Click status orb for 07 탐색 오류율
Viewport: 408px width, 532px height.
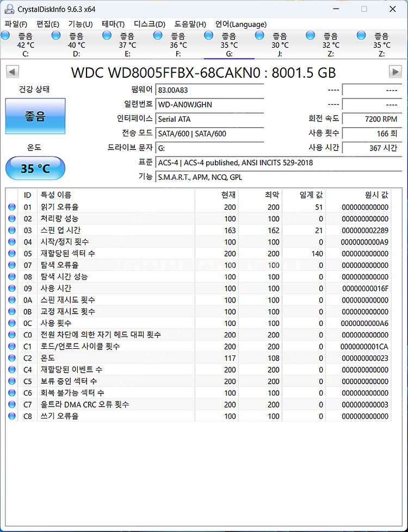12,265
